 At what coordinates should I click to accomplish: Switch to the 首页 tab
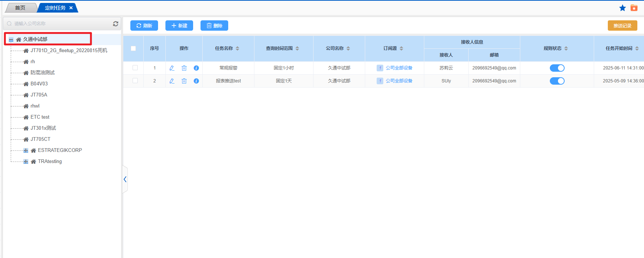pos(20,8)
